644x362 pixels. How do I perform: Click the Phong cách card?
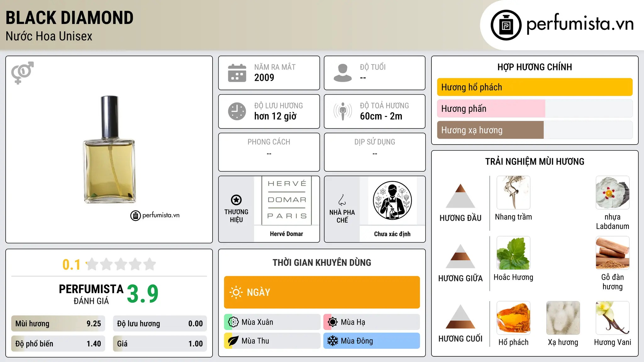(269, 152)
